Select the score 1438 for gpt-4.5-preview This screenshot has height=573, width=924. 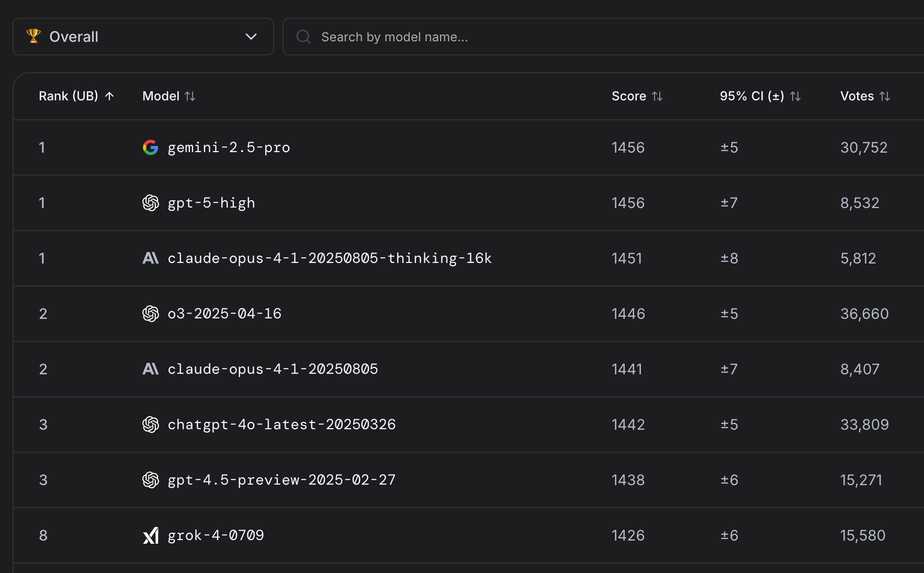click(x=628, y=480)
